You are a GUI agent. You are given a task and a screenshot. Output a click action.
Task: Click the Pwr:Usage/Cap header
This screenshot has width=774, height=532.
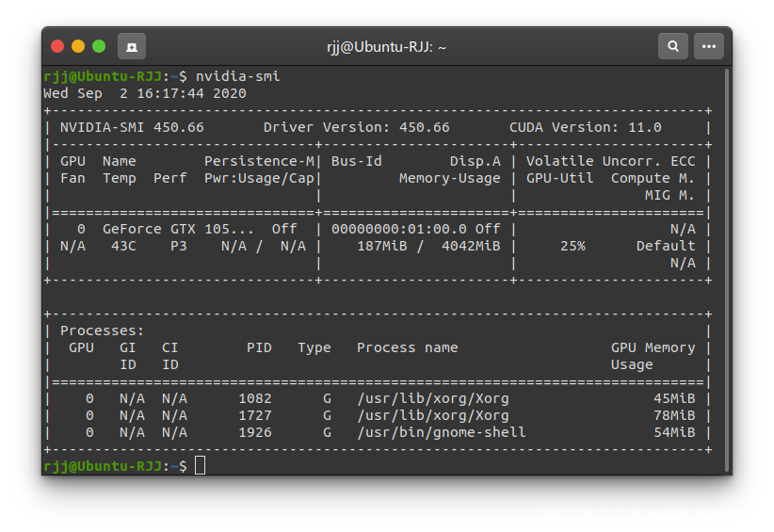(259, 178)
